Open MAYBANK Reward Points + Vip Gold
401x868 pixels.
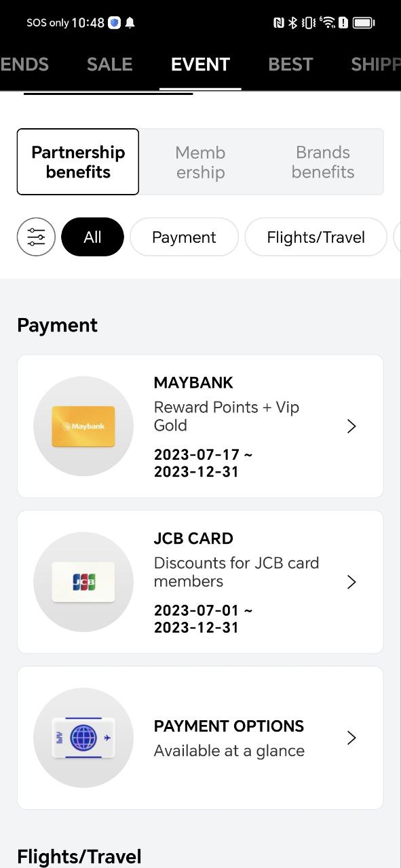click(200, 426)
